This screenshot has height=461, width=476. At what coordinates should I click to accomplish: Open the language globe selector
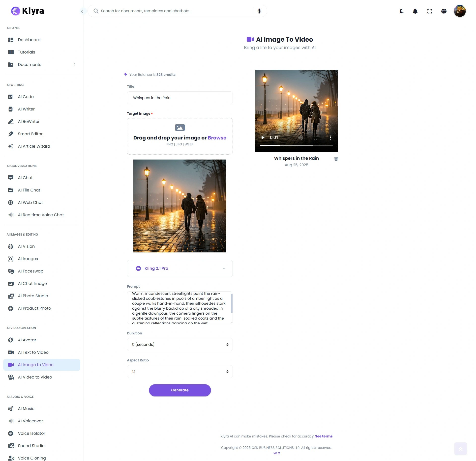tap(444, 11)
